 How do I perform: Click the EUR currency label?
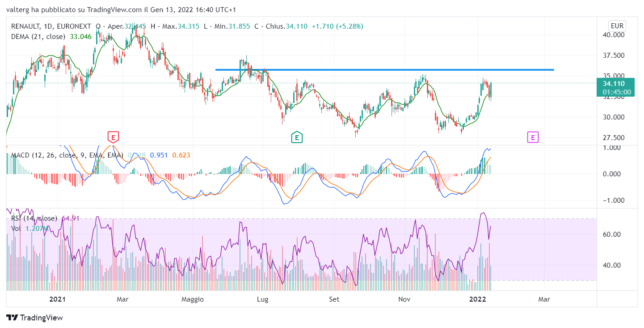click(618, 26)
